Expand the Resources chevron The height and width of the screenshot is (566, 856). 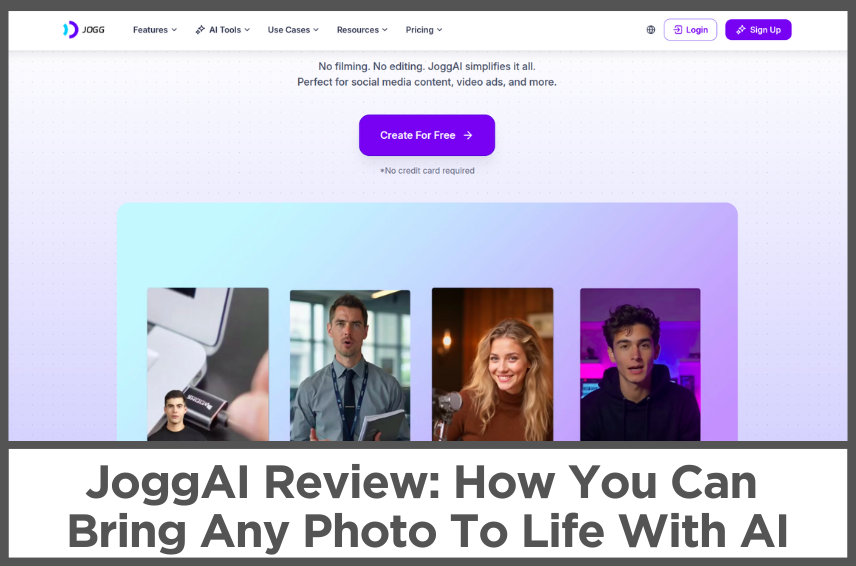click(384, 30)
